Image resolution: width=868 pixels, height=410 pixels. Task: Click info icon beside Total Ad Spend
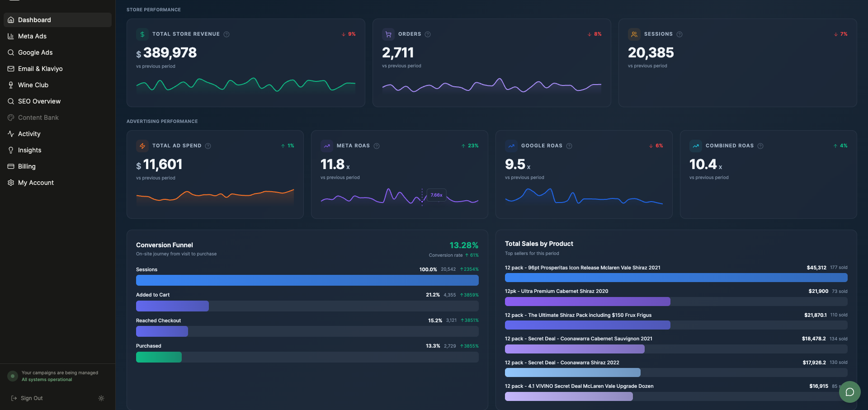click(x=208, y=146)
